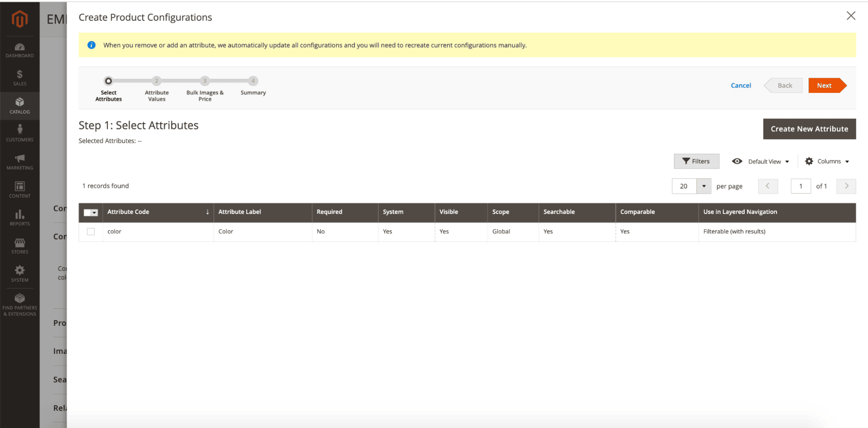Viewport: 868px width, 428px height.
Task: Sort by Attribute Label column
Action: 263,212
